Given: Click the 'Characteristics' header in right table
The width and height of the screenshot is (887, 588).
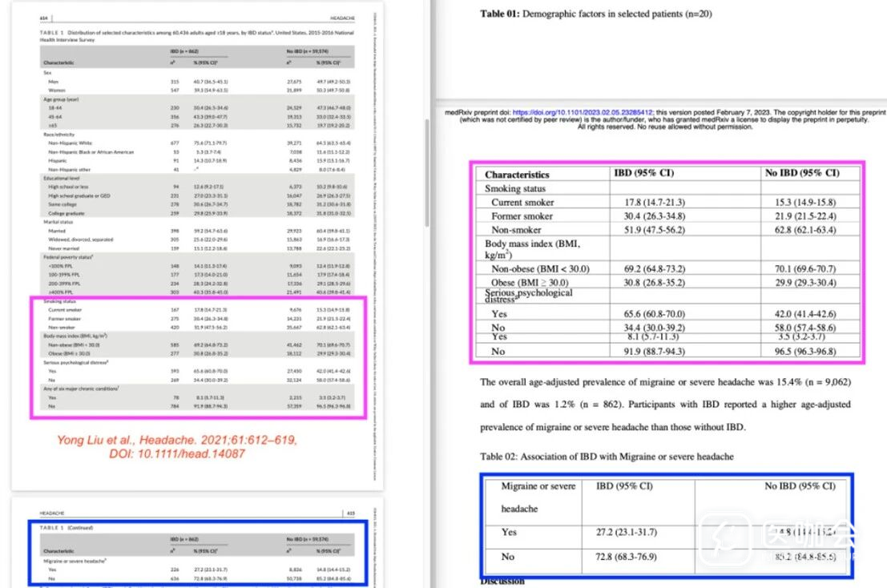Looking at the screenshot, I should (517, 174).
